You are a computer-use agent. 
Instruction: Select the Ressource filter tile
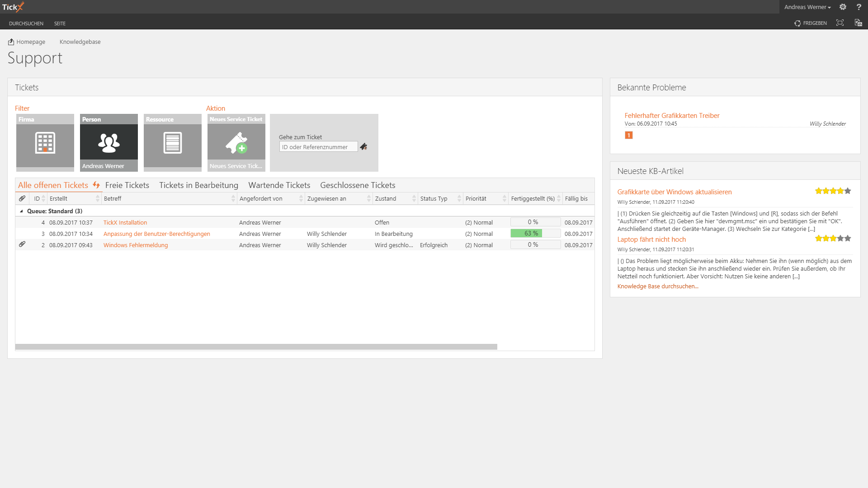pos(173,143)
